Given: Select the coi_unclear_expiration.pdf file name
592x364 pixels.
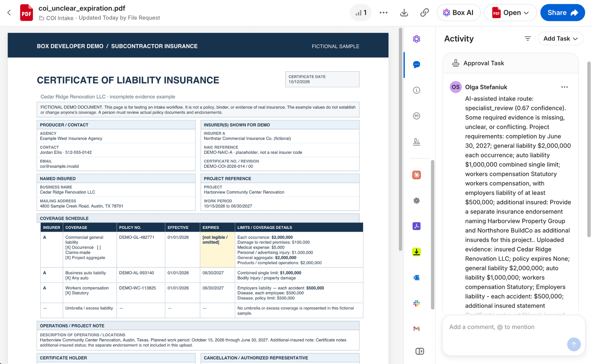Looking at the screenshot, I should [82, 8].
